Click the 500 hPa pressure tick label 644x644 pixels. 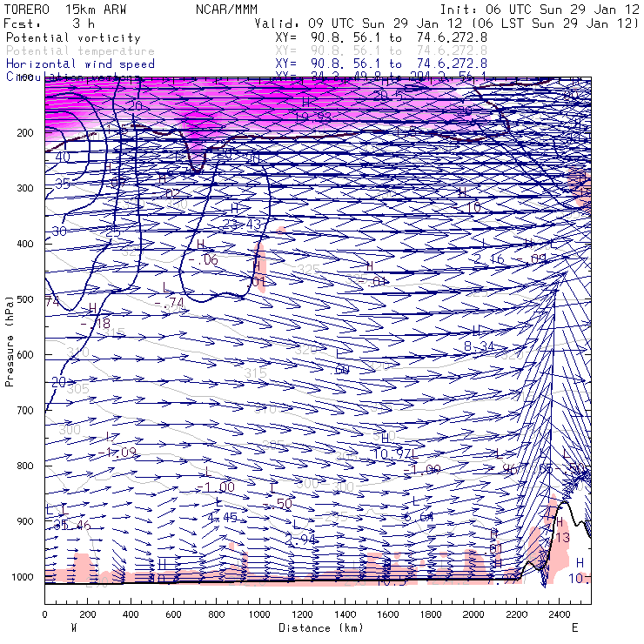coord(25,299)
